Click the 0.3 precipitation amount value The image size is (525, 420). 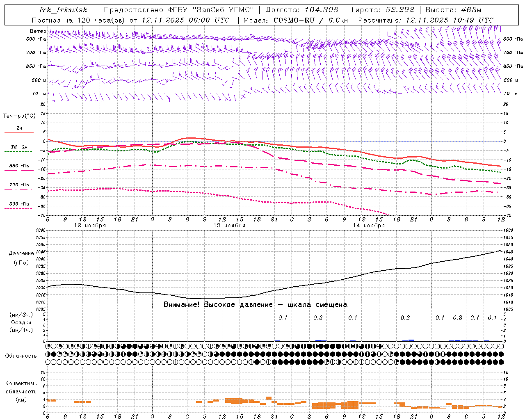pyautogui.click(x=457, y=317)
